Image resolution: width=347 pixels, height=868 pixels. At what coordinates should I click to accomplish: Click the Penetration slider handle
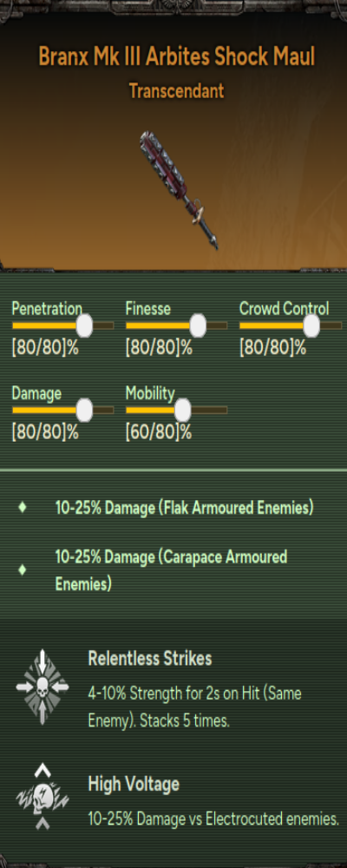(84, 325)
